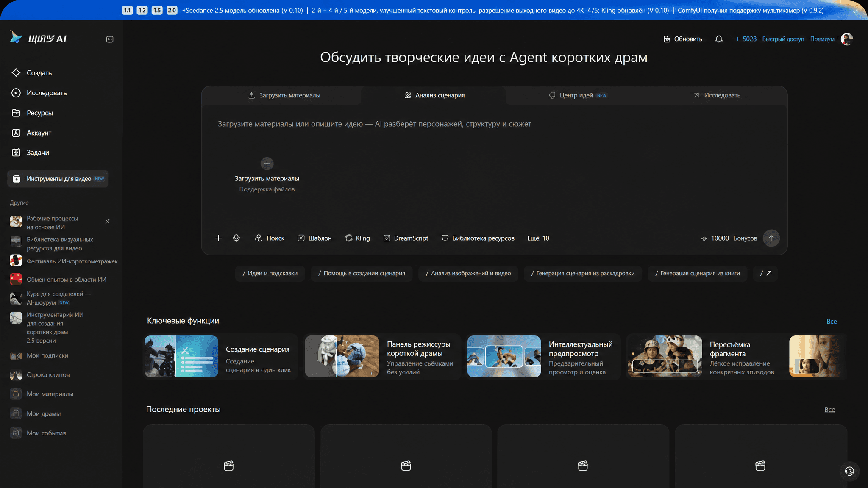Open 'Исследовать' in the sidebar
868x488 pixels.
39,93
